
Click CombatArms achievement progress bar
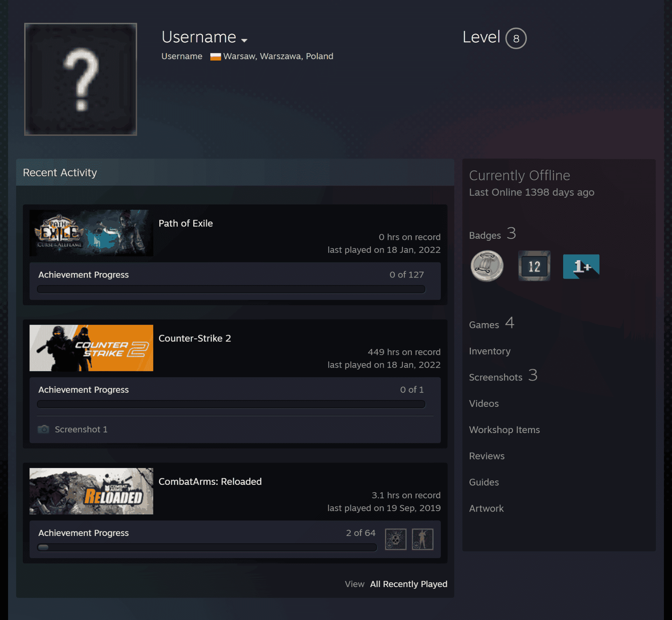click(207, 548)
